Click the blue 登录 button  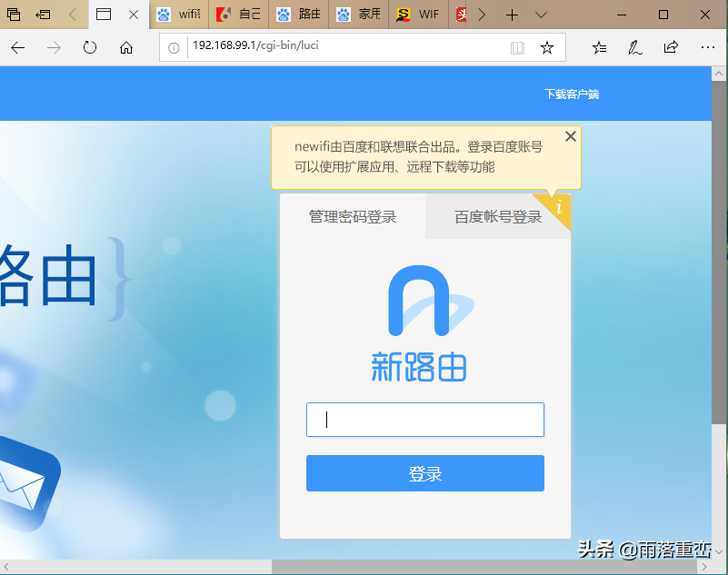point(425,473)
